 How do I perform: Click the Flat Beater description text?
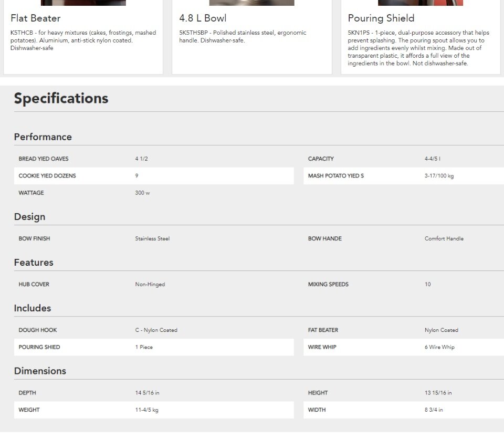(x=83, y=40)
